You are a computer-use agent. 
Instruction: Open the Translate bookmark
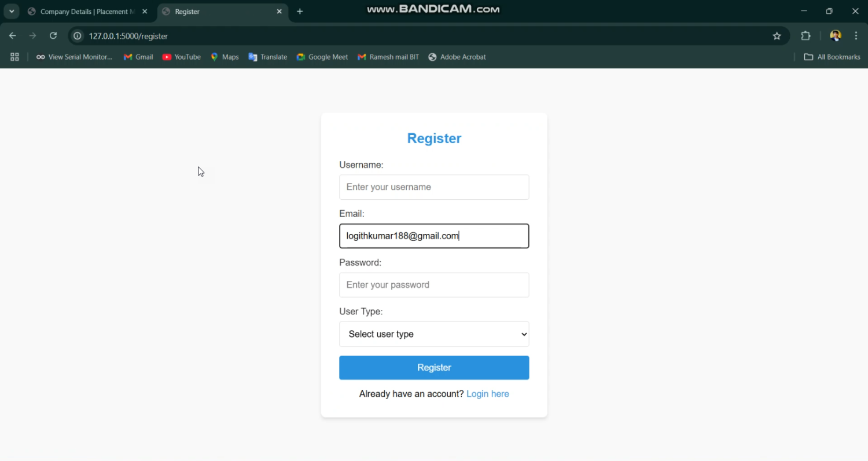268,57
